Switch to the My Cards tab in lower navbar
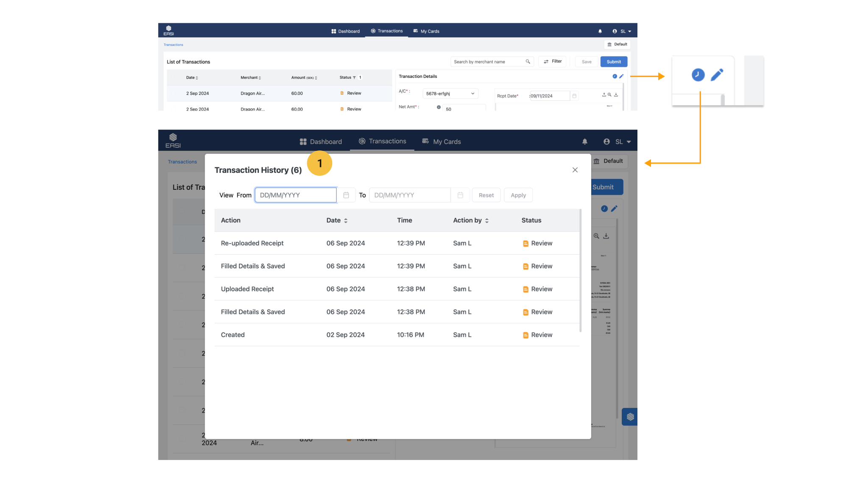 pyautogui.click(x=442, y=142)
